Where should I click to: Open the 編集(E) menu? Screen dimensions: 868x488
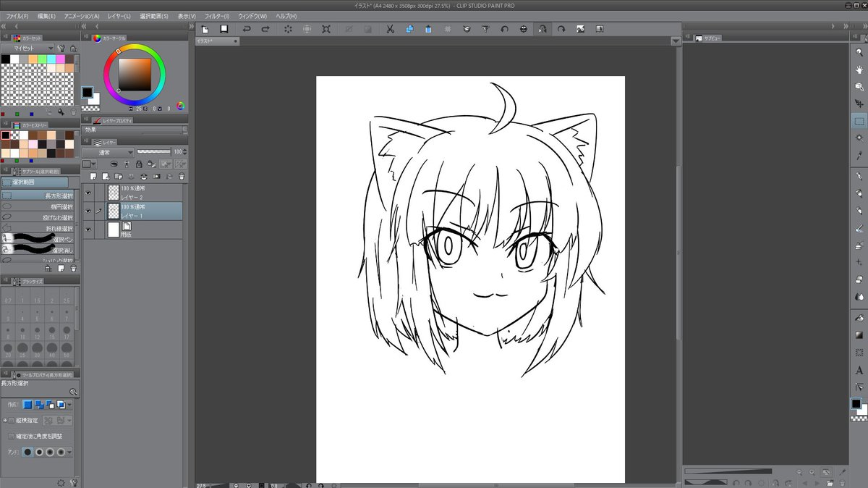47,16
